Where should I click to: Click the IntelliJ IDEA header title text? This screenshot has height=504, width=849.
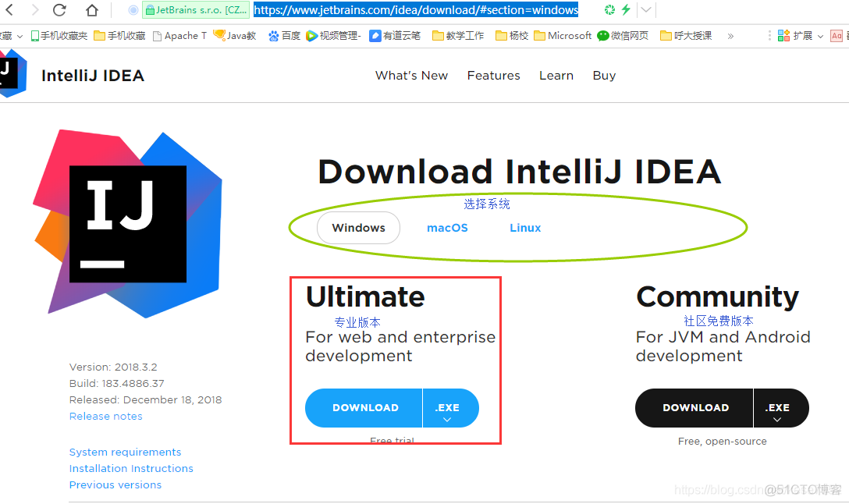tap(93, 76)
